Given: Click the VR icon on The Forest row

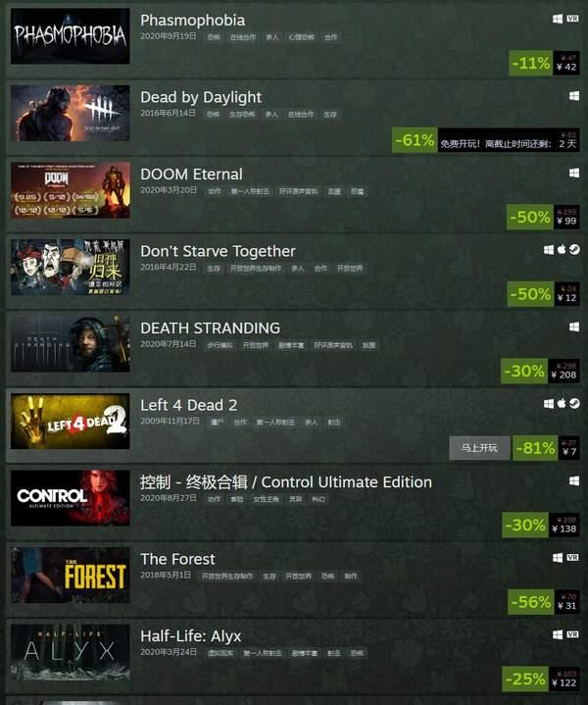Looking at the screenshot, I should pyautogui.click(x=572, y=558).
